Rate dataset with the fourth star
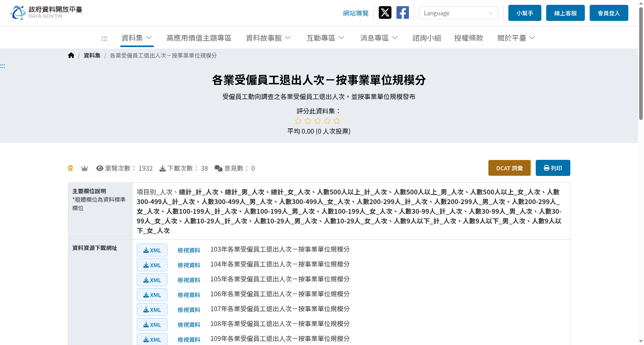This screenshot has height=345, width=644. [x=327, y=121]
